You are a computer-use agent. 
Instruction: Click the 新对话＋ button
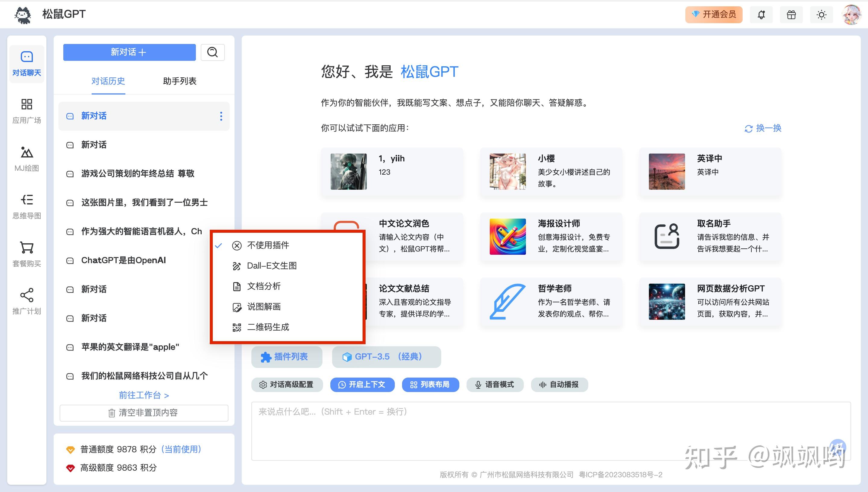[x=129, y=52]
